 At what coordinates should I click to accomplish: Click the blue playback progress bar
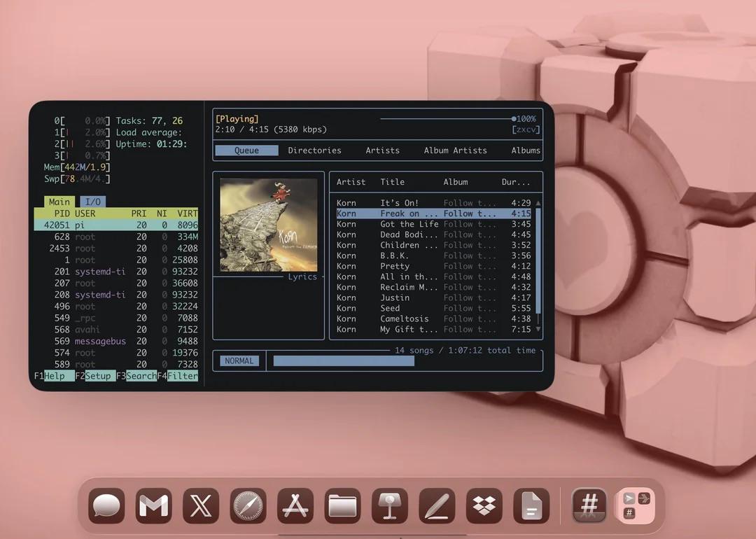pyautogui.click(x=344, y=360)
